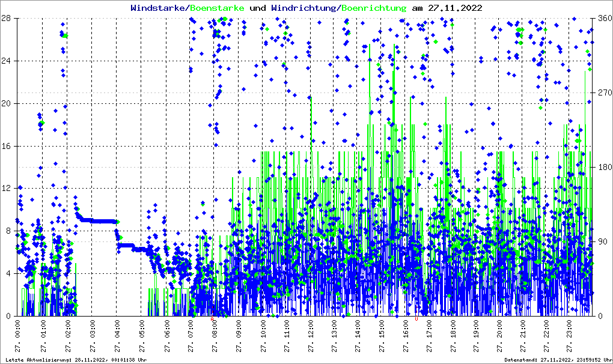Screen dimensions: 613x364
Task: Click the 27. 03:00 time axis label
Action: coord(93,336)
